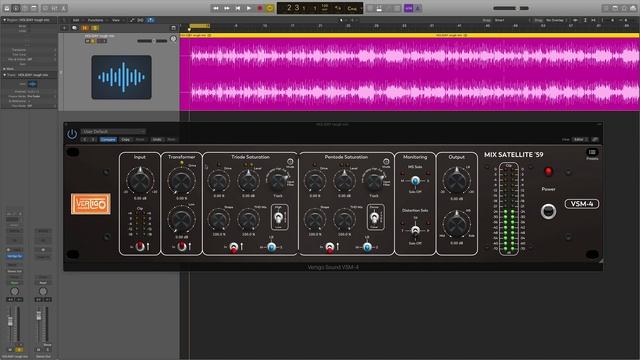Screen dimensions: 640x360
Task: Open the Functions menu in the tracks area
Action: [x=96, y=20]
